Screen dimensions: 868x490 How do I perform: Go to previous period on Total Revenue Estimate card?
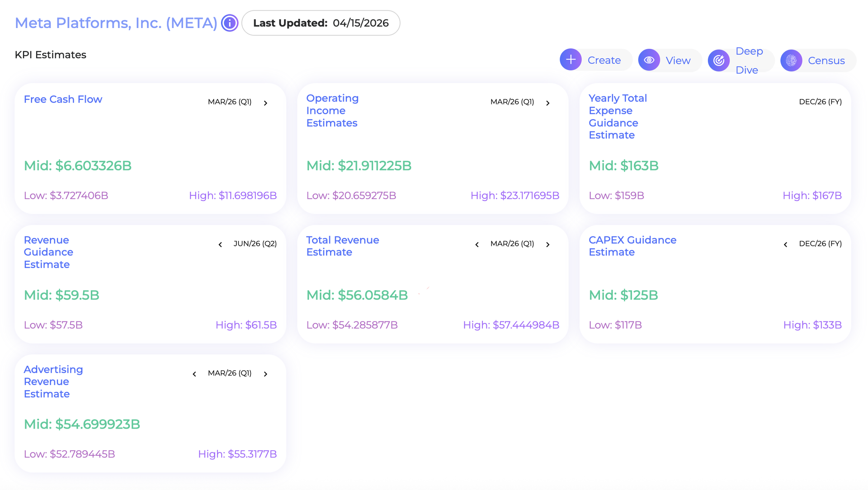point(477,245)
